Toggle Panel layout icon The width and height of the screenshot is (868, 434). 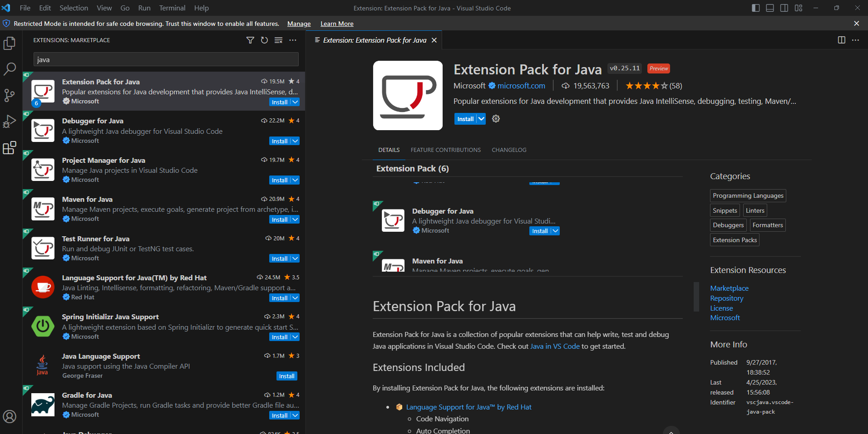point(770,8)
